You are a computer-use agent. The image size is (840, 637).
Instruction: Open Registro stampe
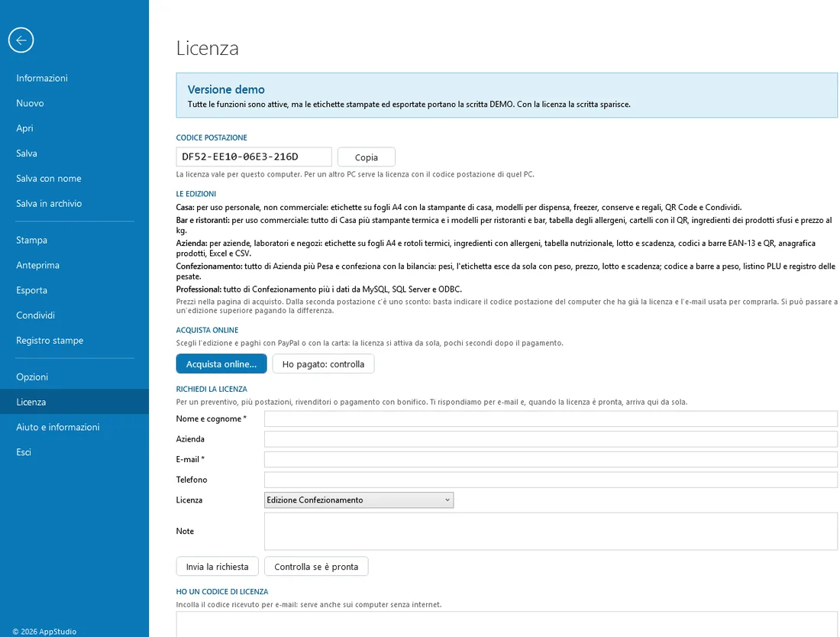click(x=75, y=341)
